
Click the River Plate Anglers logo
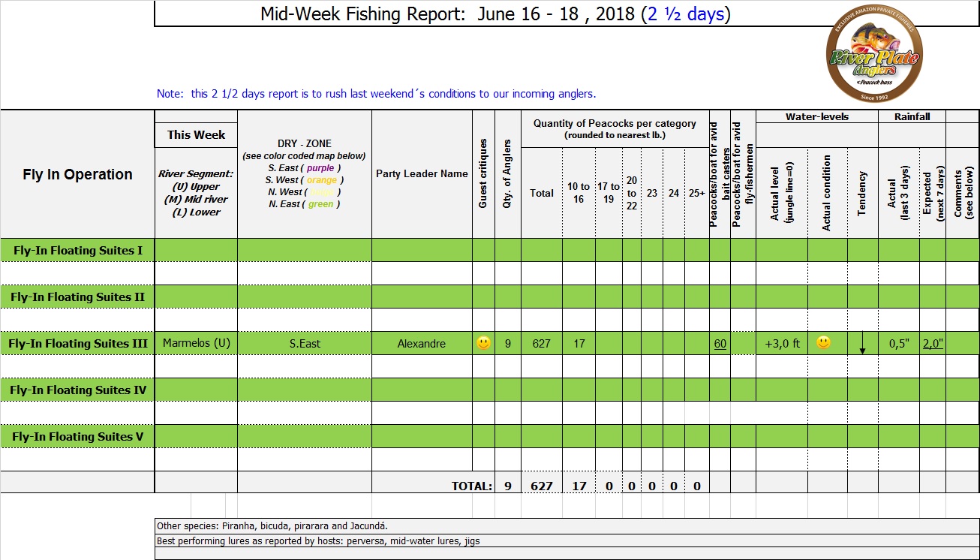[873, 58]
